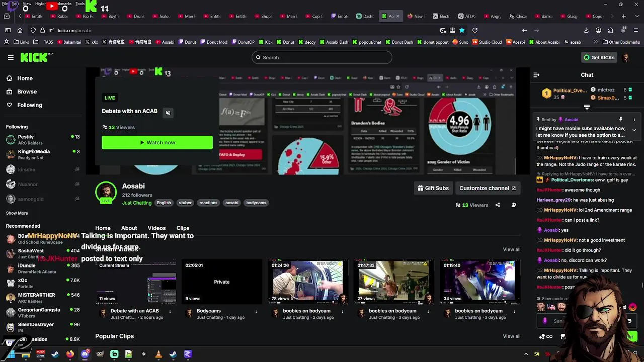Switch to the Home channel tab
This screenshot has width=644, height=362.
103,228
